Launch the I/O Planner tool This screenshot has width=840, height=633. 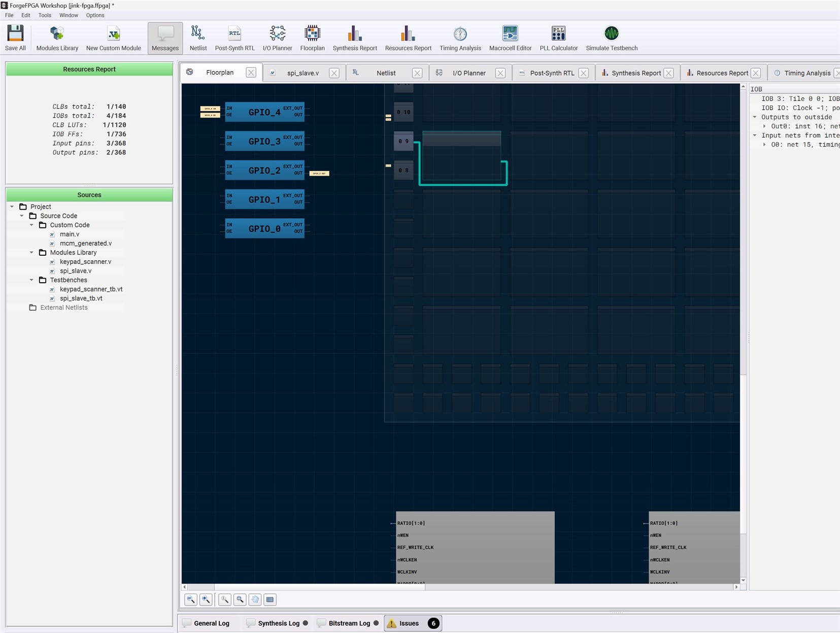(x=277, y=38)
